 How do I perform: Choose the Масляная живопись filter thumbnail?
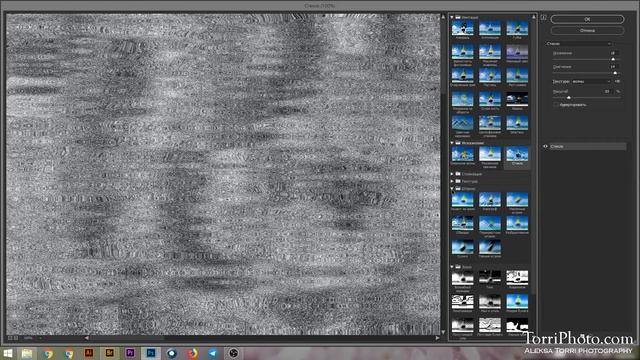(x=490, y=52)
